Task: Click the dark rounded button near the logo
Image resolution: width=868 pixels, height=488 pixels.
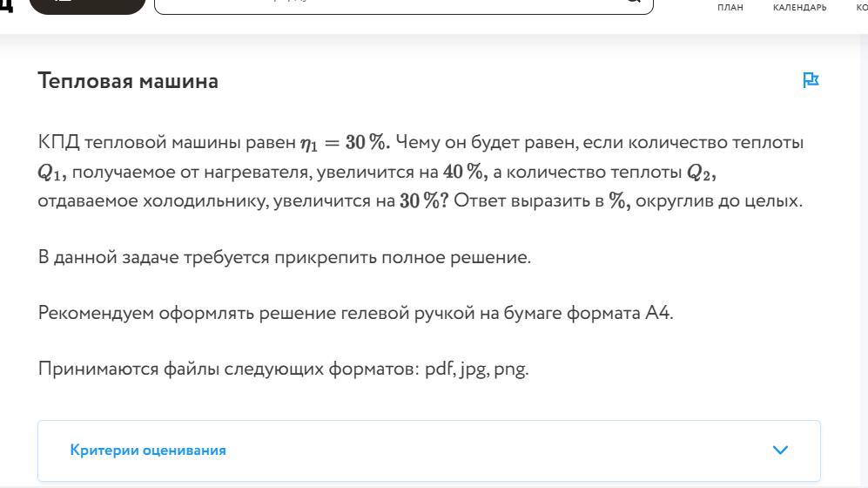Action: [87, 7]
